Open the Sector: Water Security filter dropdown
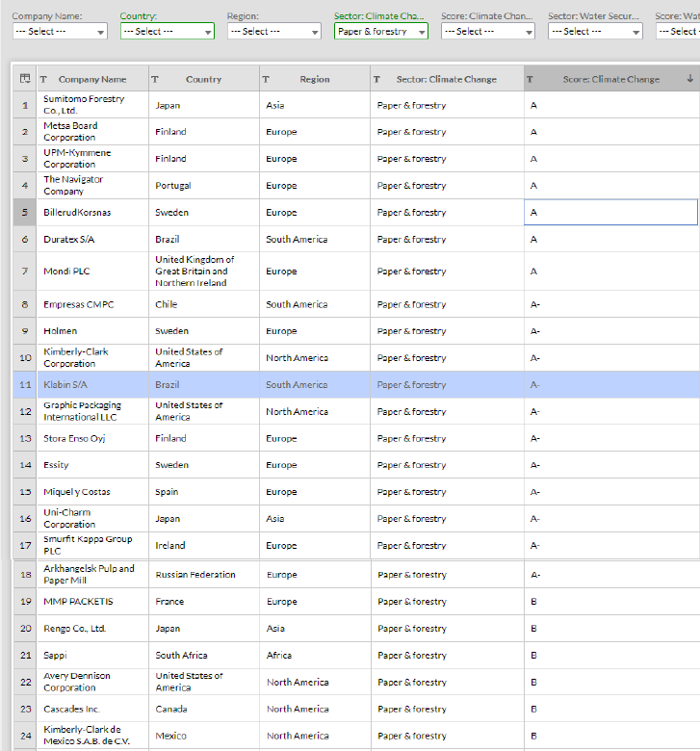Viewport: 700px width, 751px height. tap(595, 32)
